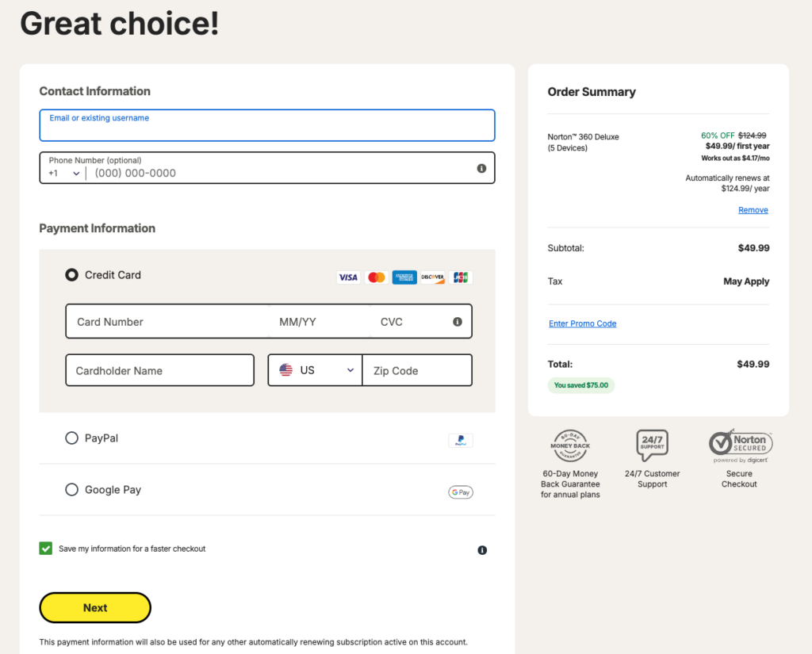Click the auto-renewing subscription payment disclaimer
812x654 pixels.
point(253,642)
